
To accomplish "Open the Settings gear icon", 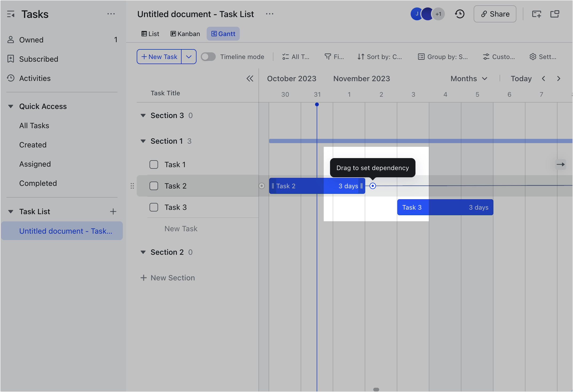I will 533,57.
